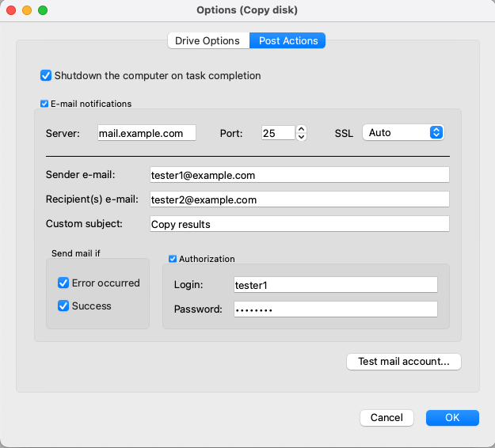Viewport: 495px width, 448px height.
Task: Confirm settings with the OK button
Action: 452,418
